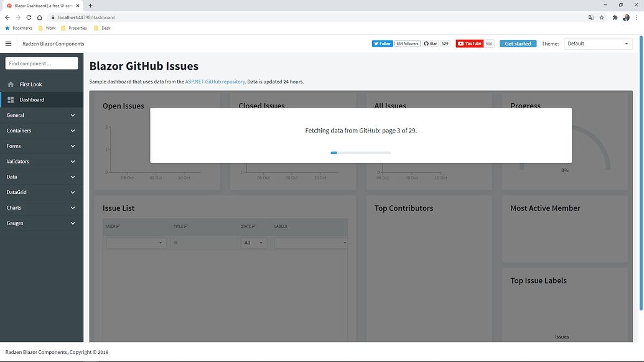Select the First Look home icon
Viewport: 644px width, 362px height.
click(10, 84)
